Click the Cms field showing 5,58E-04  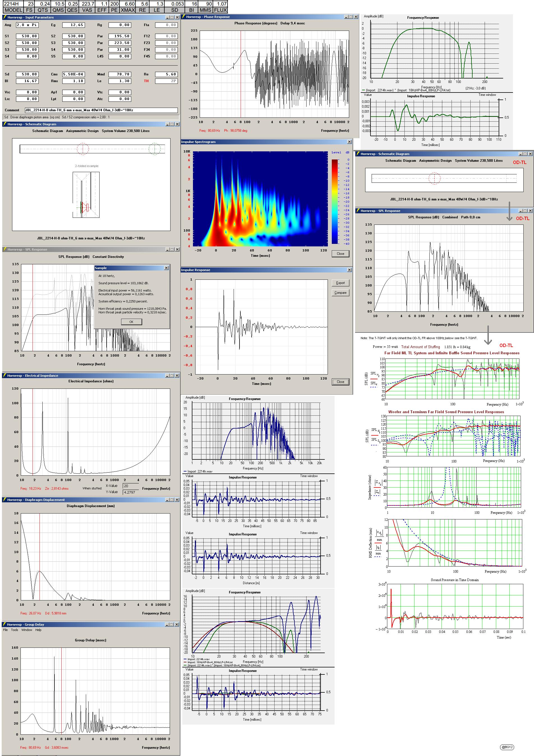click(x=74, y=74)
